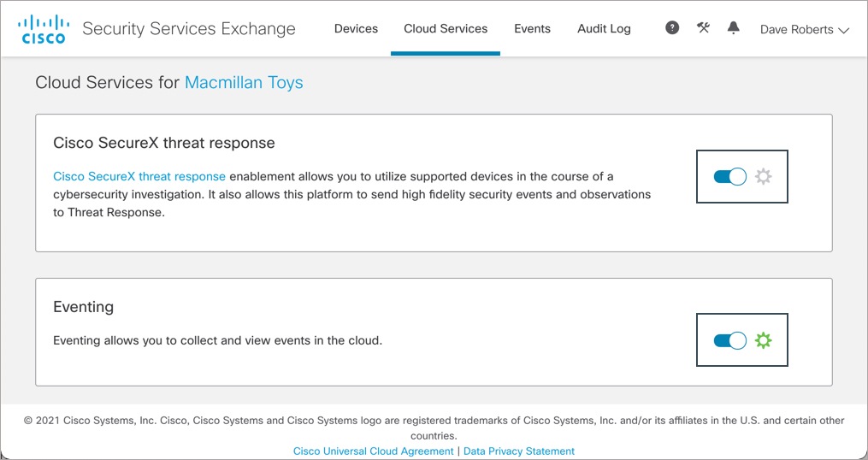868x460 pixels.
Task: Click the Eventing card heading
Action: pyautogui.click(x=84, y=307)
